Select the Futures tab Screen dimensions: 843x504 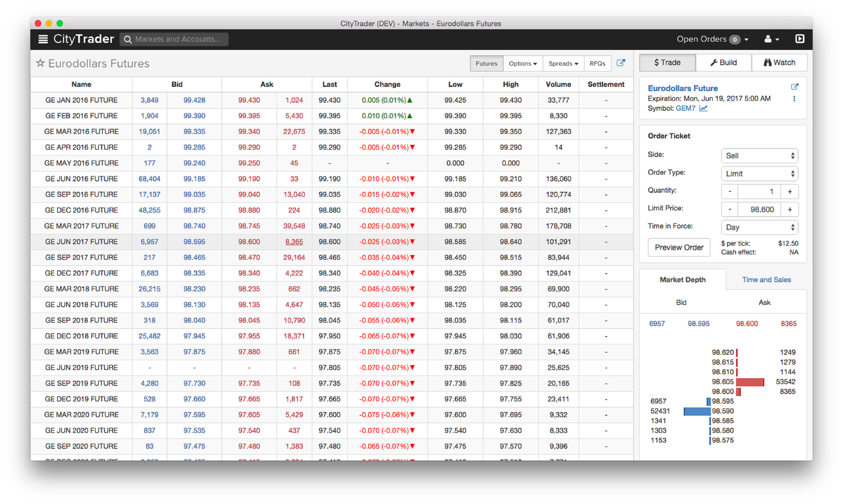click(486, 63)
